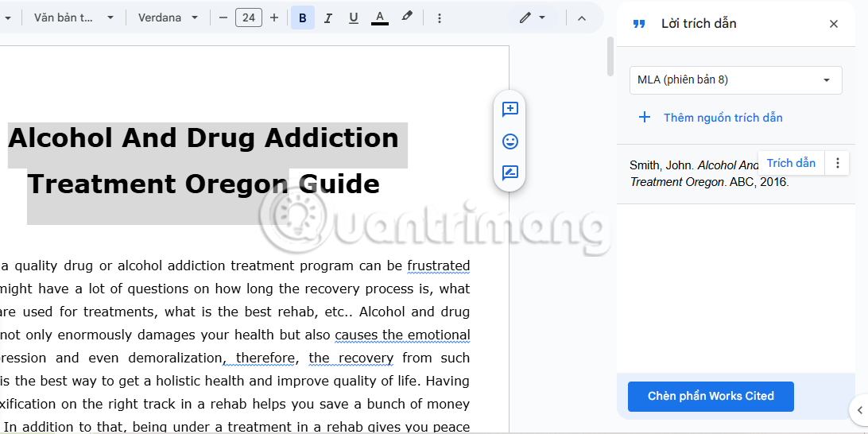Add an emoji reaction to the selection
Viewport: 868px width, 434px height.
point(510,141)
